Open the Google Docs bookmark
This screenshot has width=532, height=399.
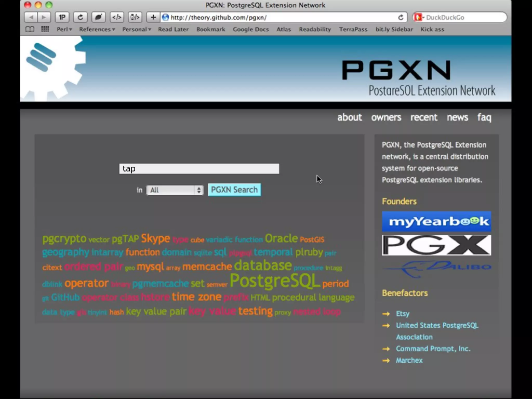[251, 29]
